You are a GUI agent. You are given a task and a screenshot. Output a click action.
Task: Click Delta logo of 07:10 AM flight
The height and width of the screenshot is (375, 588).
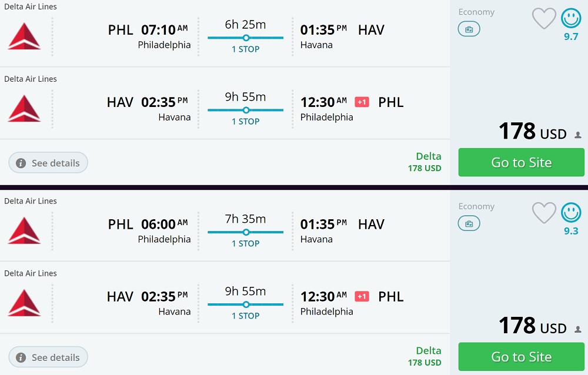click(x=24, y=36)
